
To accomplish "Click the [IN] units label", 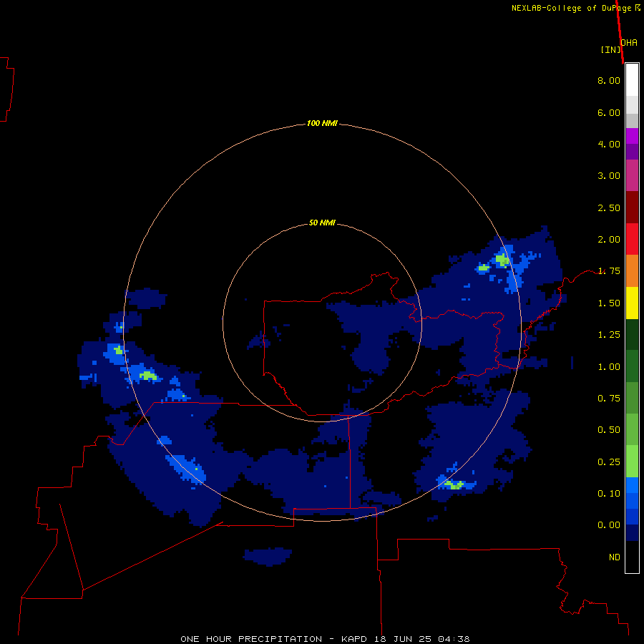I will (x=610, y=49).
